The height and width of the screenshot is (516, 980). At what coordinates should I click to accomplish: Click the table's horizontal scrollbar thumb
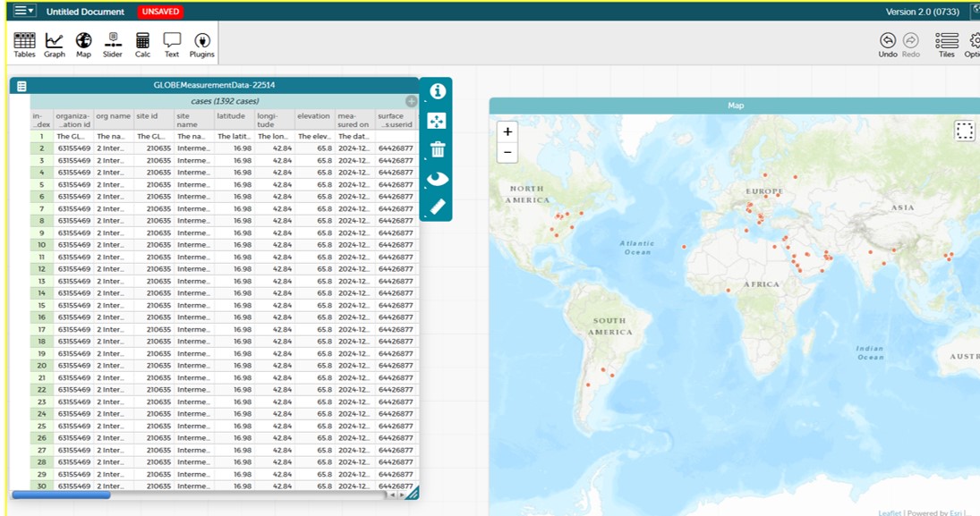coord(61,495)
